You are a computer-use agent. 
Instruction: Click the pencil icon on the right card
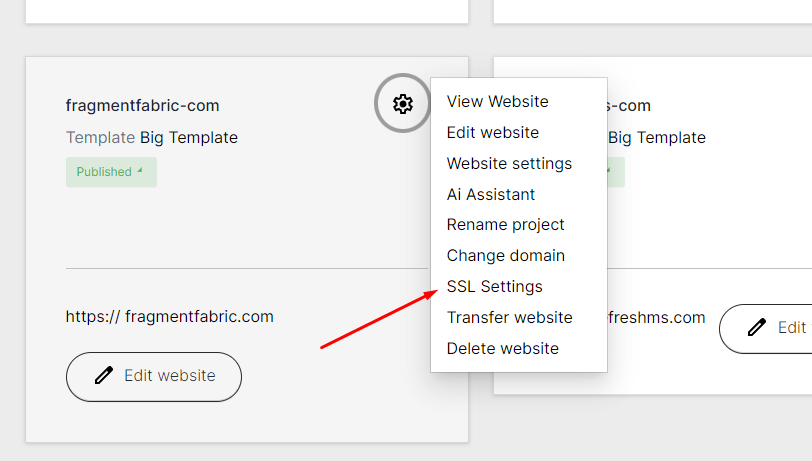tap(757, 328)
